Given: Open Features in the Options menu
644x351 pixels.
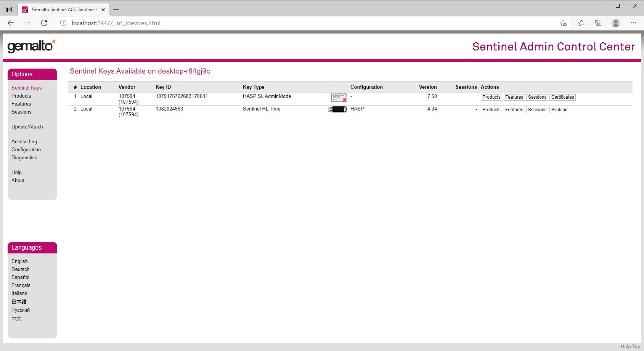Looking at the screenshot, I should pos(21,104).
